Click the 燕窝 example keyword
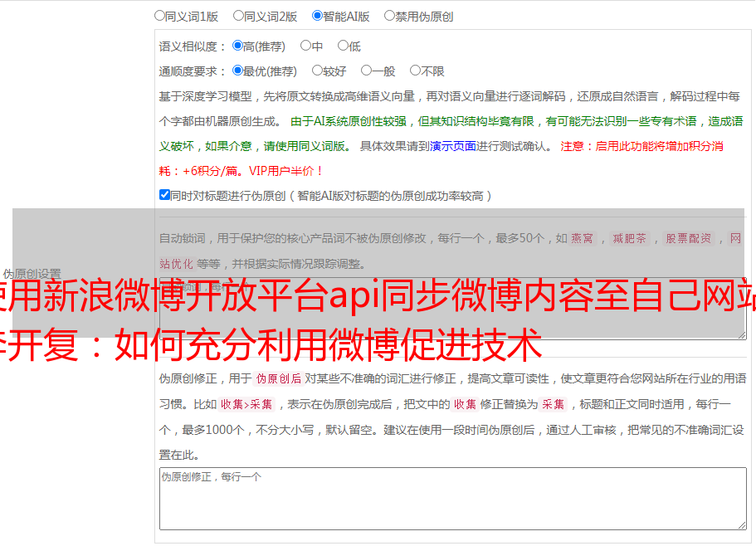This screenshot has width=756, height=546. click(x=582, y=238)
